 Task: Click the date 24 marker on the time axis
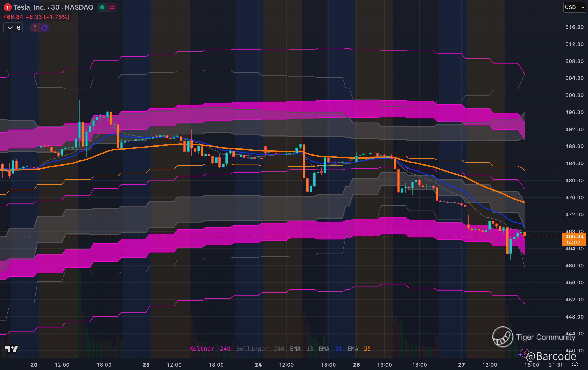(x=258, y=365)
